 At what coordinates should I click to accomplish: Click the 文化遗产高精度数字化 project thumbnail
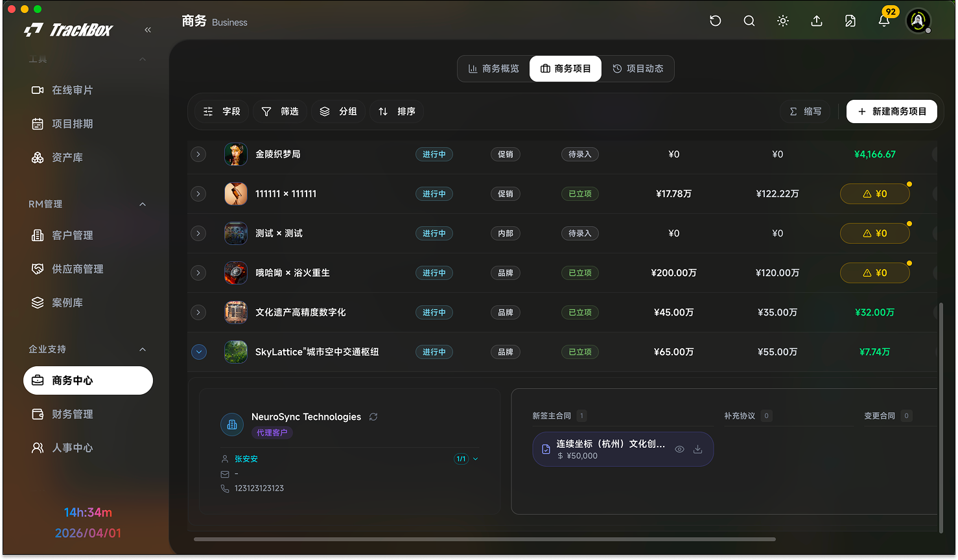pyautogui.click(x=236, y=312)
